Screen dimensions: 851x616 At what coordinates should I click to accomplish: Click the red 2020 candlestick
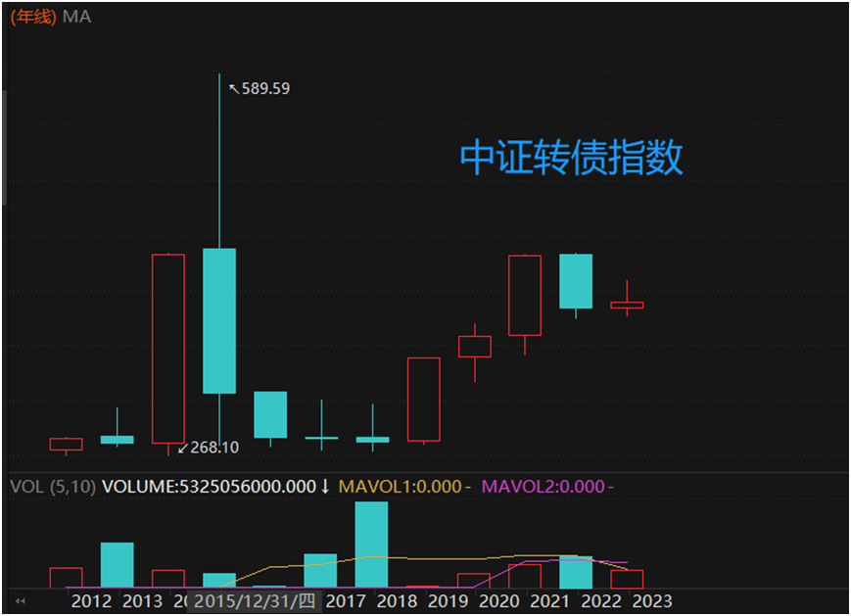(475, 347)
